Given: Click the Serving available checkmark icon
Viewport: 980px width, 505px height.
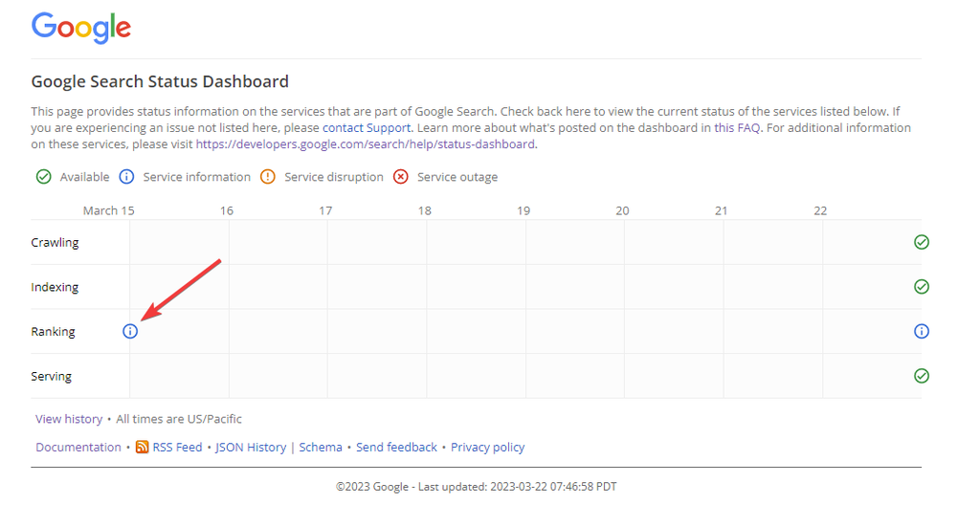Looking at the screenshot, I should [x=922, y=376].
